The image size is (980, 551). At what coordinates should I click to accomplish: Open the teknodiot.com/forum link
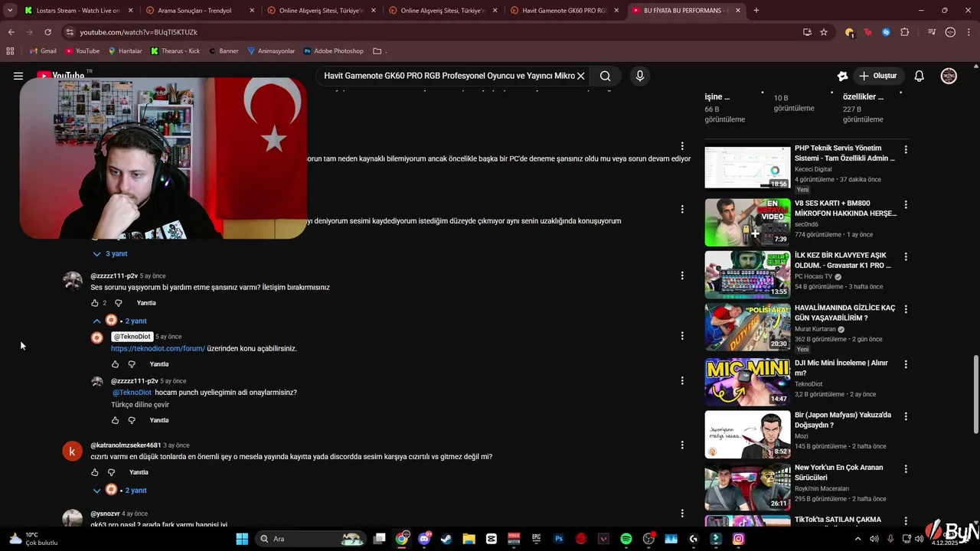click(158, 348)
